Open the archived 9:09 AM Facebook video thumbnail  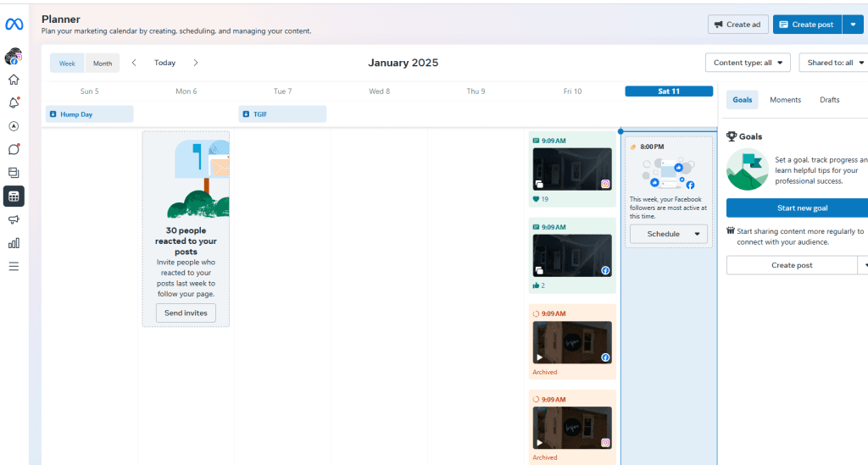571,342
